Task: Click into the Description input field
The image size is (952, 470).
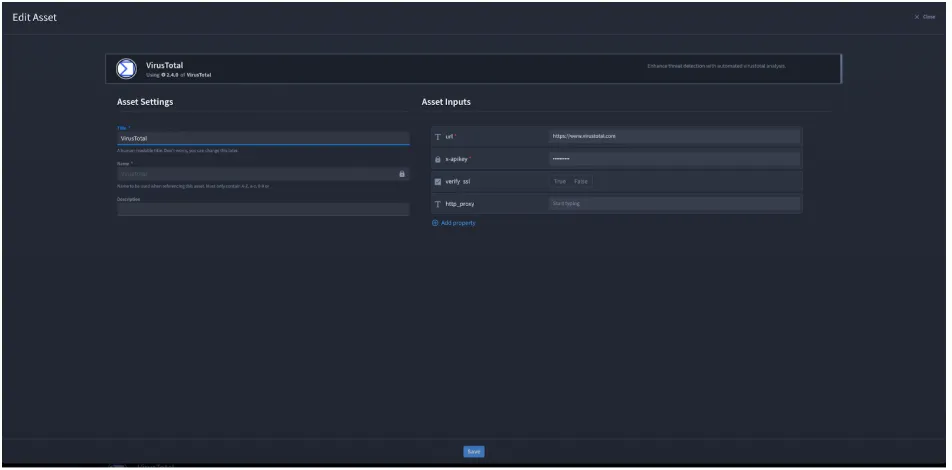Action: coord(263,209)
